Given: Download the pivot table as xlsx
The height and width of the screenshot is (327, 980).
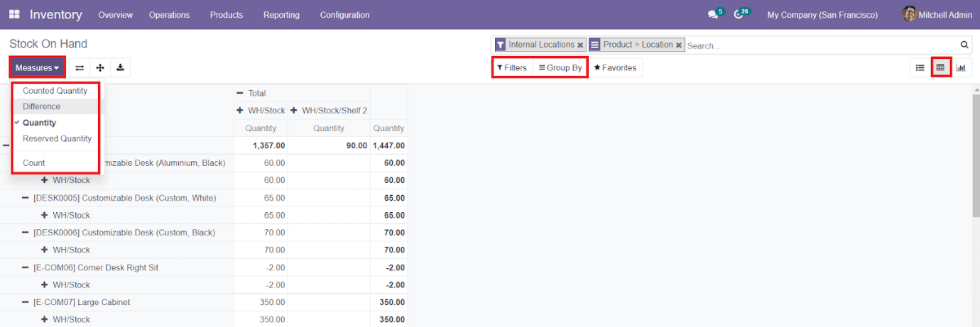Looking at the screenshot, I should tap(121, 68).
